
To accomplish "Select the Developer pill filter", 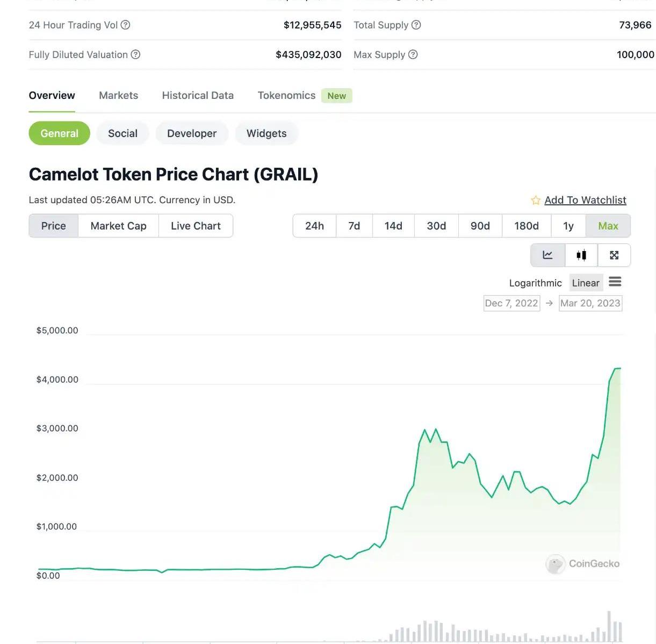I will click(192, 133).
